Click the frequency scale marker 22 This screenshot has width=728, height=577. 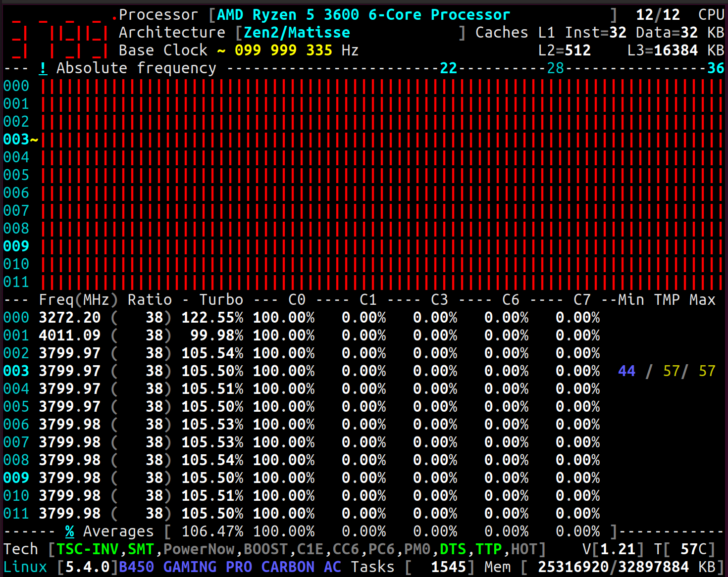click(x=449, y=68)
